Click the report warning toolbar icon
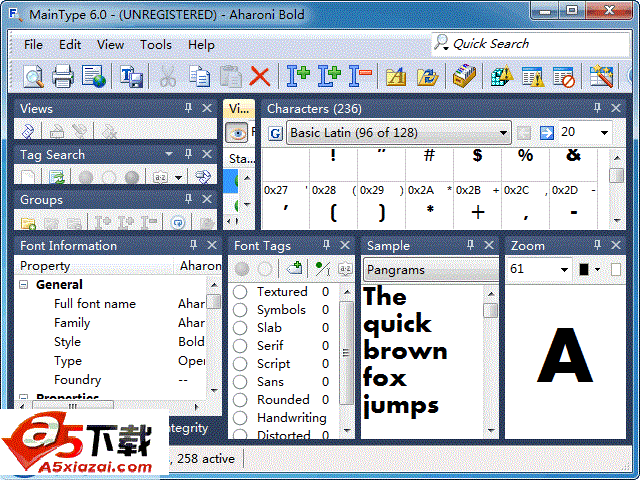 pos(533,76)
